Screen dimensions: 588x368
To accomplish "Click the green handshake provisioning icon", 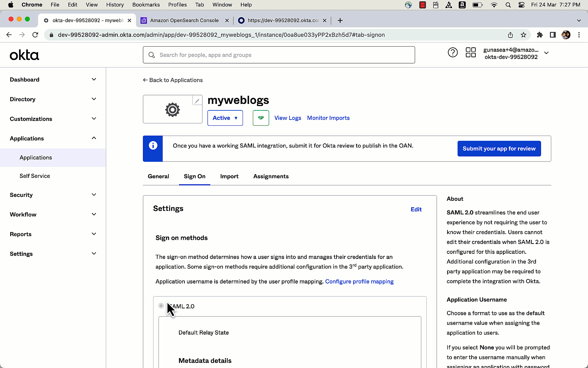I will [261, 118].
